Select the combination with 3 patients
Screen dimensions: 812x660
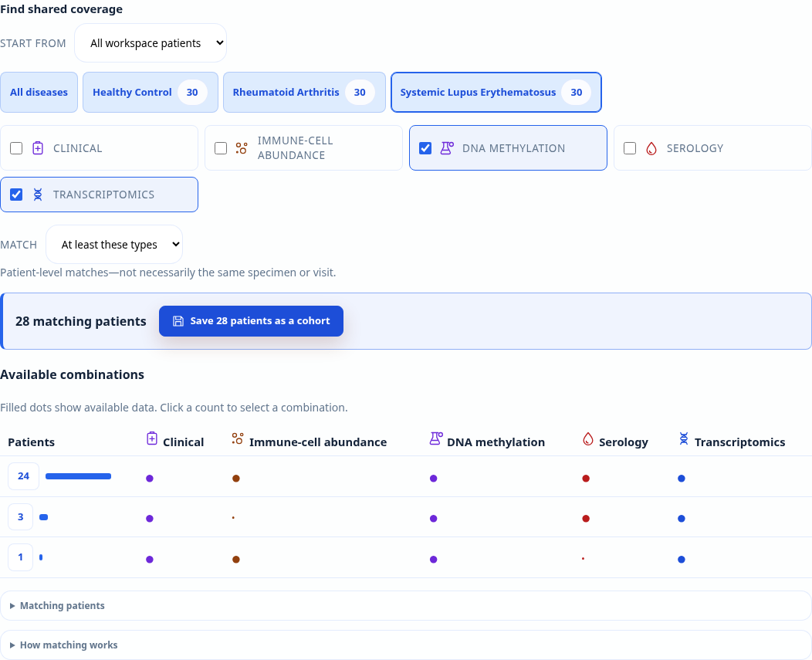pyautogui.click(x=21, y=516)
